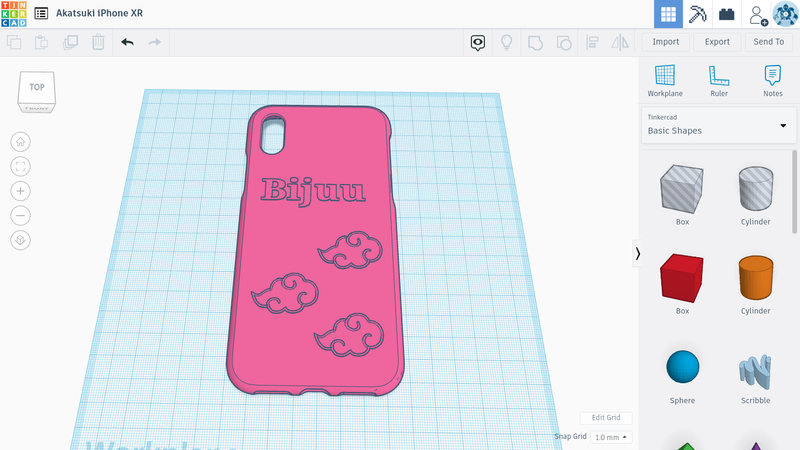Select the pink phone case camera cutout
The height and width of the screenshot is (450, 800).
point(272,134)
